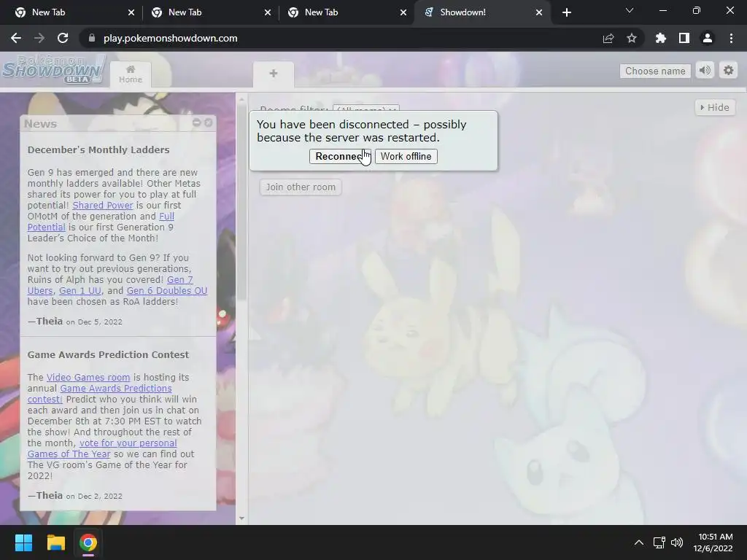This screenshot has height=560, width=747.
Task: Open the Shared Power link
Action: 102,205
